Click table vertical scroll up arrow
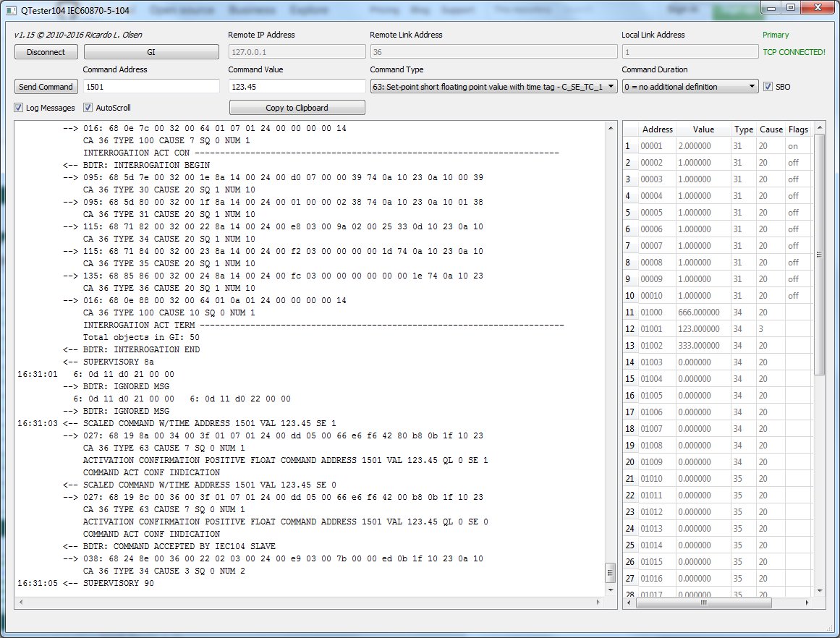 click(819, 127)
